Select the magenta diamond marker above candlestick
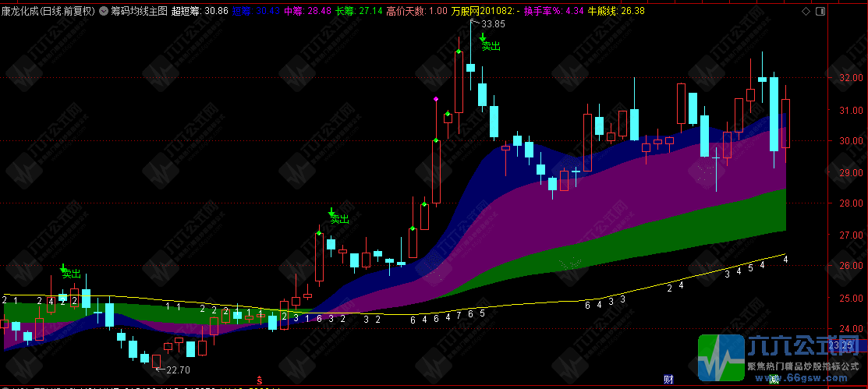Image resolution: width=868 pixels, height=389 pixels. point(436,99)
